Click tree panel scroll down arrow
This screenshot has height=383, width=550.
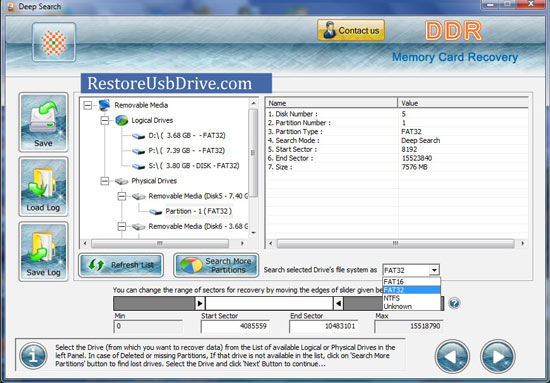point(253,233)
